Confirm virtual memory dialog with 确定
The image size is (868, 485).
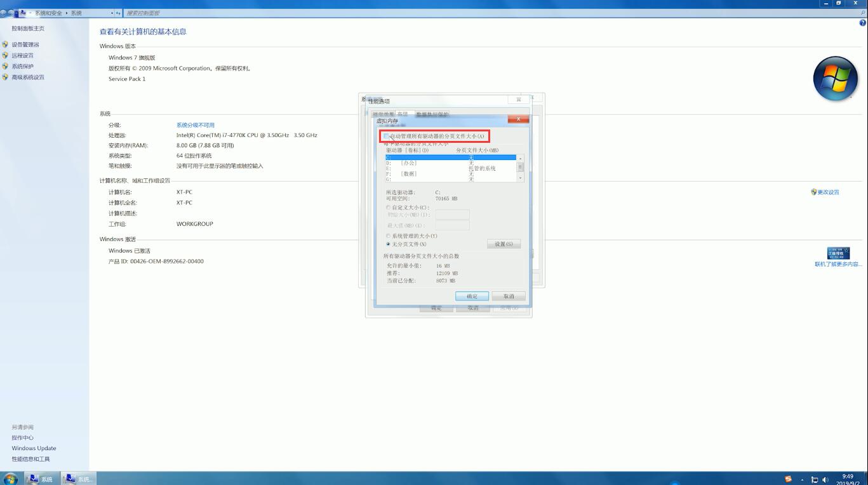coord(472,296)
